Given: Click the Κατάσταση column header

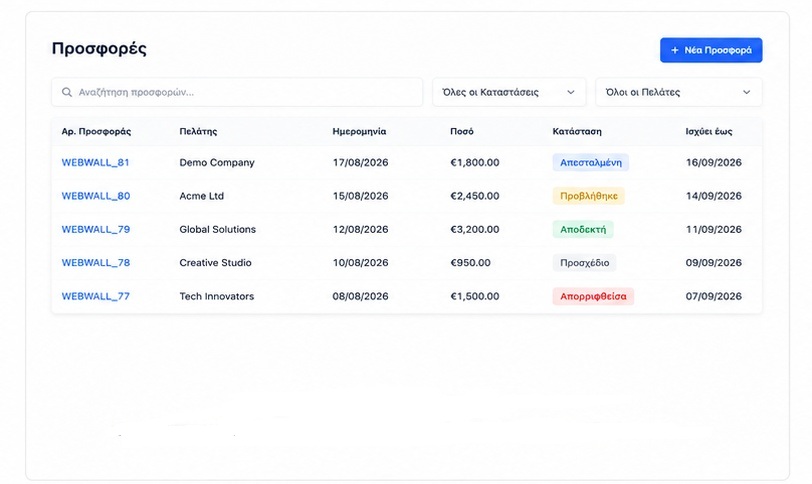Looking at the screenshot, I should [577, 131].
